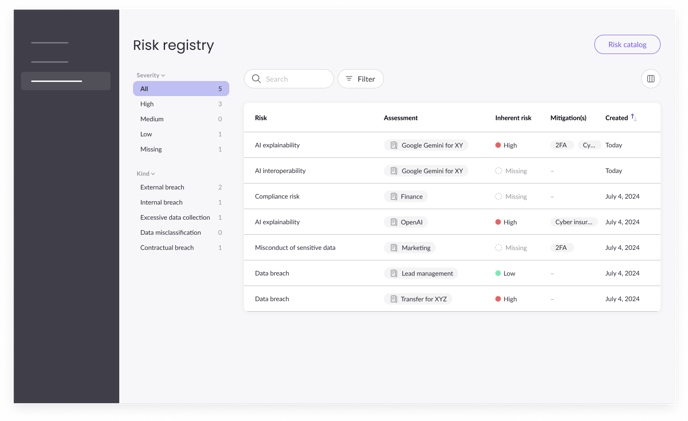Screen dimensions: 688x421
Task: Open the Filter button
Action: [360, 79]
